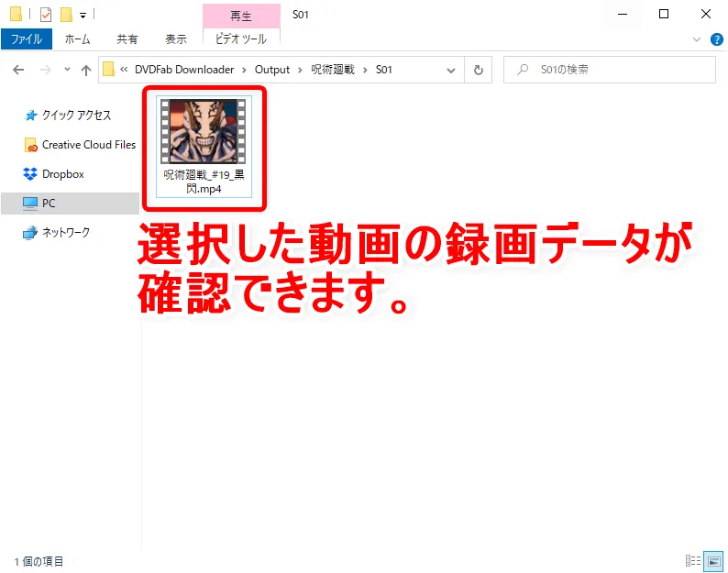
Task: Expand the chevron after Output
Action: tap(300, 70)
